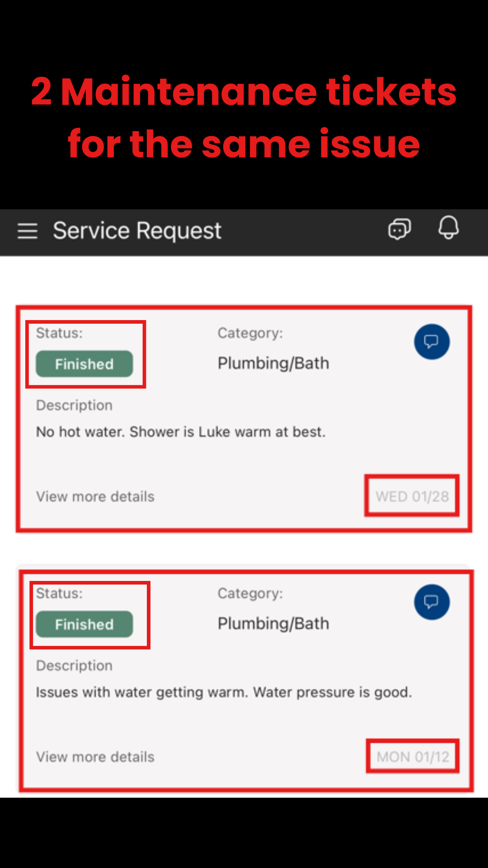This screenshot has height=868, width=488.
Task: Click Plumbing/Bath category on the WED 01/28 ticket
Action: [273, 363]
